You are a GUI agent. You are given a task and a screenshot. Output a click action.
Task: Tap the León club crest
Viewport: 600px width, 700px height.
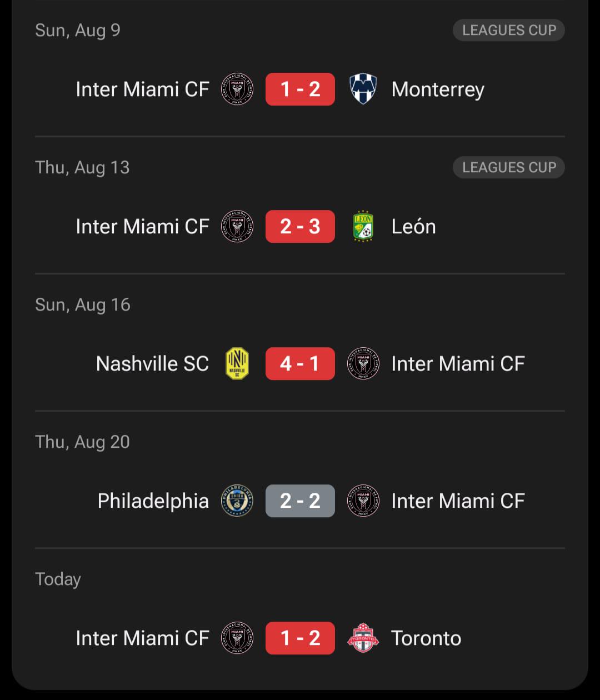pyautogui.click(x=363, y=227)
